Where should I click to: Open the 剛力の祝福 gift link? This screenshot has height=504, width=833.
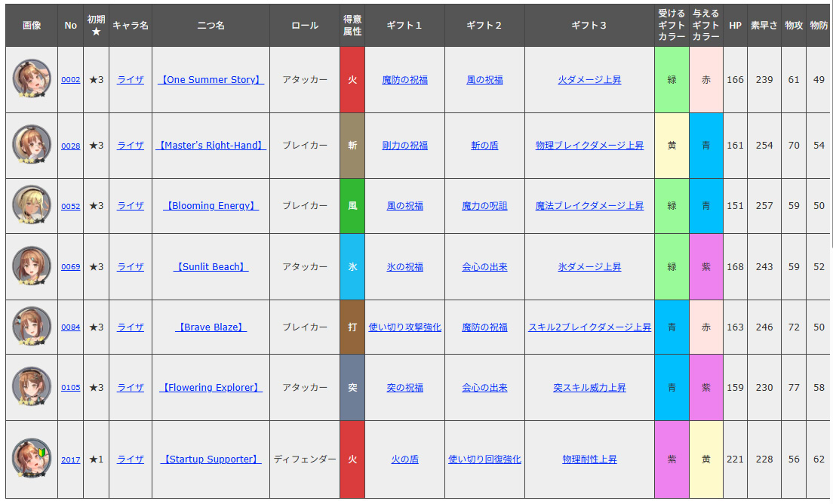[405, 146]
